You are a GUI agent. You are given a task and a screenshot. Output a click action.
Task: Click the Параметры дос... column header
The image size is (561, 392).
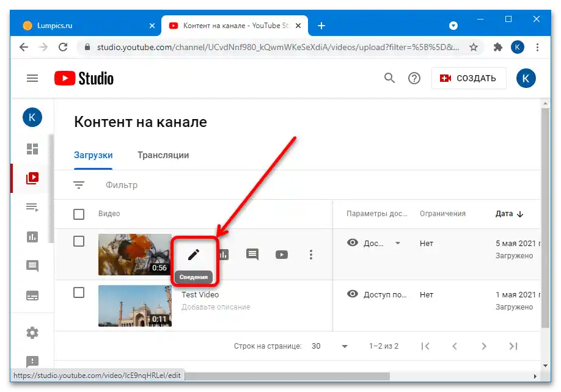(376, 214)
